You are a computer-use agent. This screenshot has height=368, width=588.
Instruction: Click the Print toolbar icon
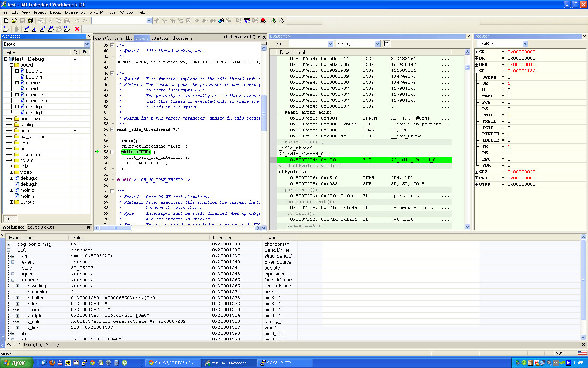(x=41, y=21)
